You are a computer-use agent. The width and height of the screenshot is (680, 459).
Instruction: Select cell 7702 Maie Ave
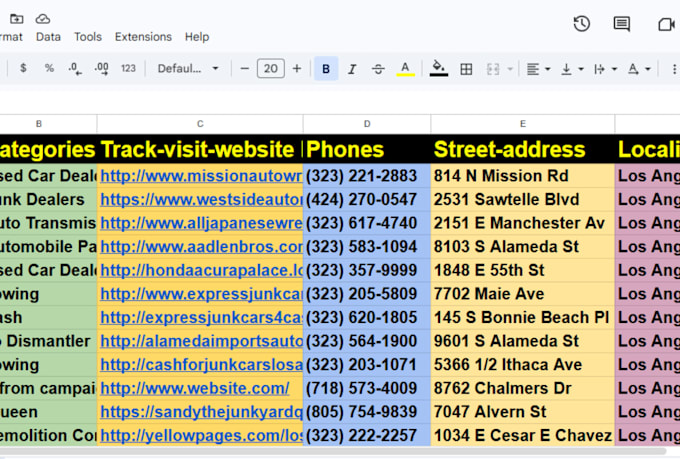coord(523,294)
